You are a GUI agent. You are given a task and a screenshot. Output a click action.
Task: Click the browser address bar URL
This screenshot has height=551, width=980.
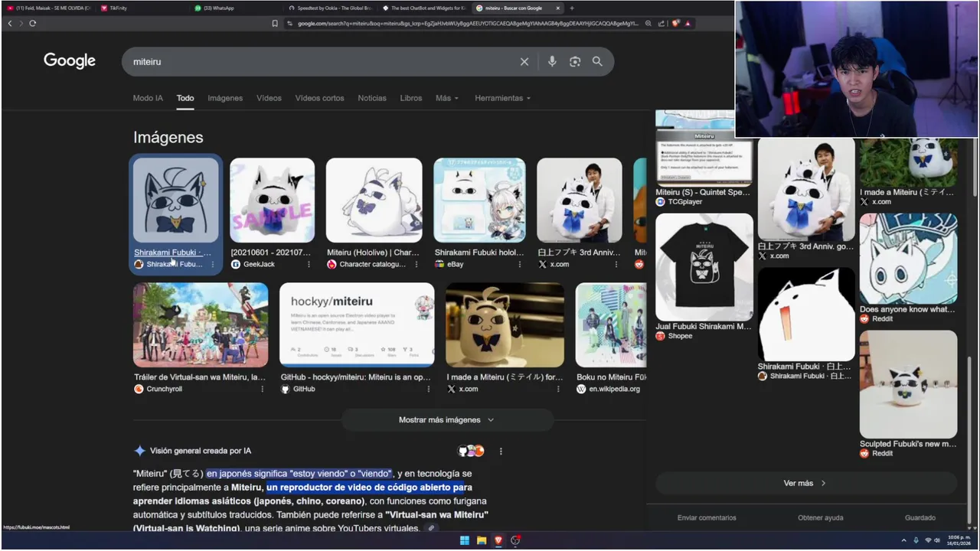coord(467,23)
